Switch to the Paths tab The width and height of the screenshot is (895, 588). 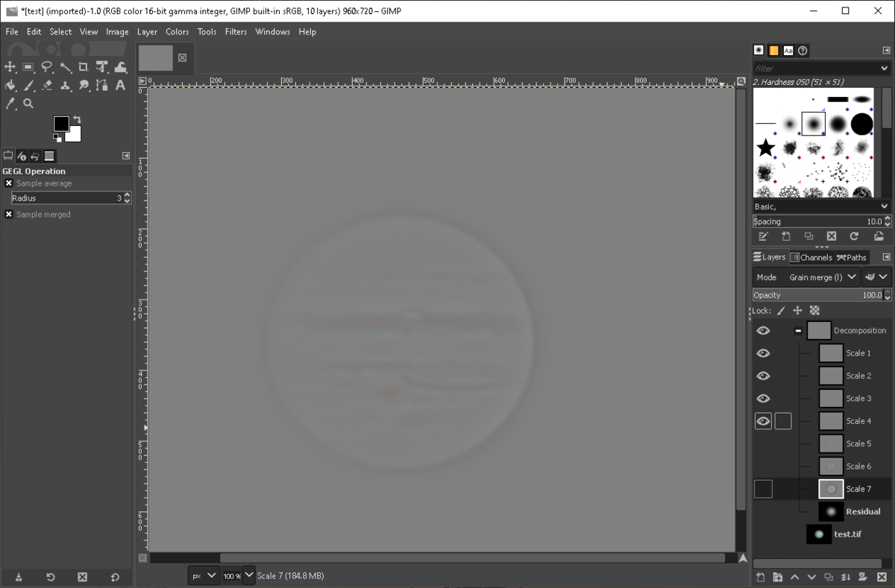852,257
